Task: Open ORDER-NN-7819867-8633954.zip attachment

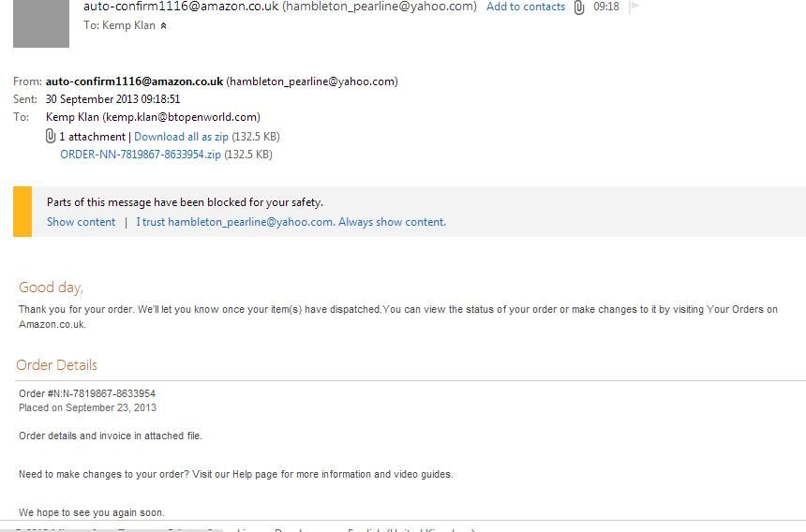Action: coord(141,155)
